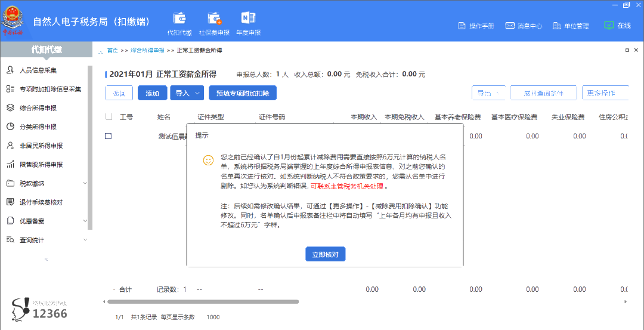The width and height of the screenshot is (644, 330).
Task: Click the 立即核对 button in dialog
Action: 325,254
